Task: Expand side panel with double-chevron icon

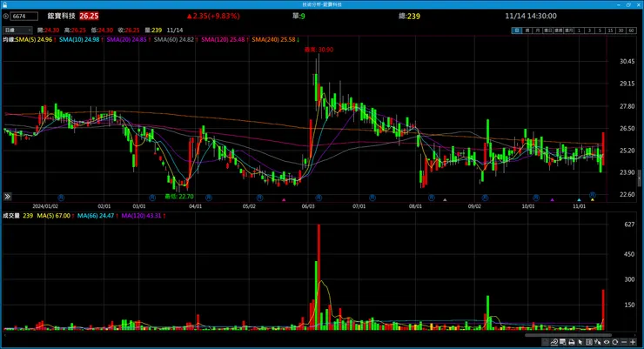Action: pos(7,197)
